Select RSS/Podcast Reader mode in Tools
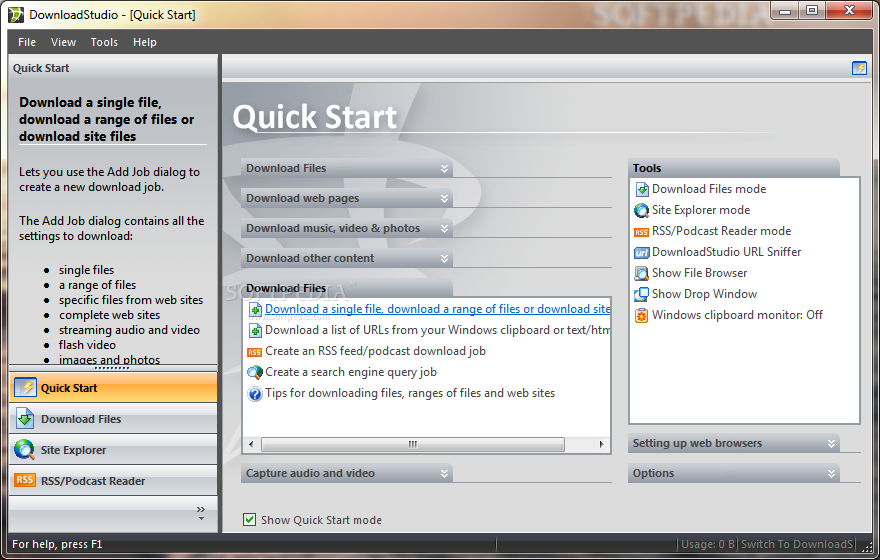Image resolution: width=880 pixels, height=560 pixels. pos(722,231)
